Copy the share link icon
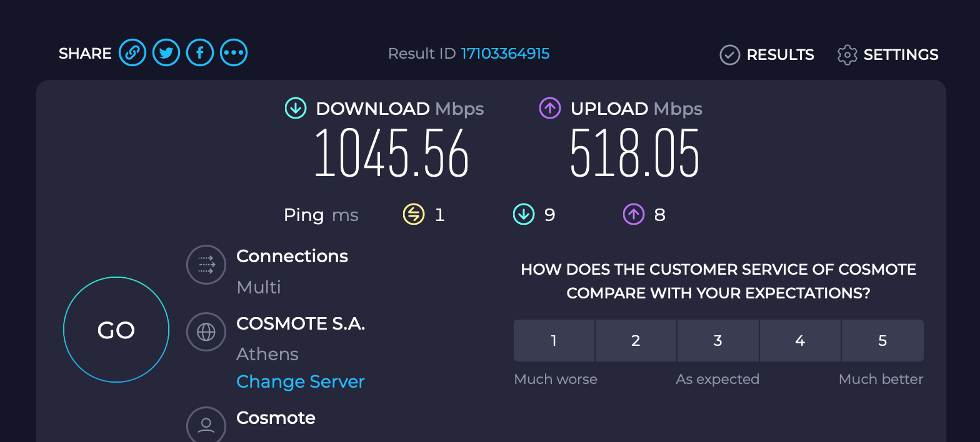980x442 pixels. (132, 53)
